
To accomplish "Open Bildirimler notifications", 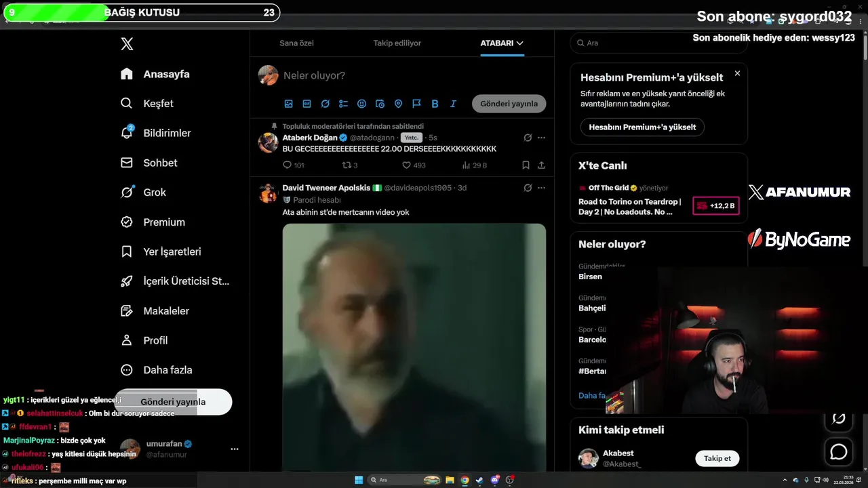I will click(155, 133).
